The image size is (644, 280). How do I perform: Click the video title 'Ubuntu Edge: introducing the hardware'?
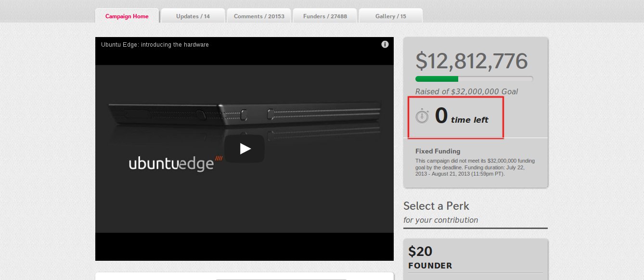[155, 45]
